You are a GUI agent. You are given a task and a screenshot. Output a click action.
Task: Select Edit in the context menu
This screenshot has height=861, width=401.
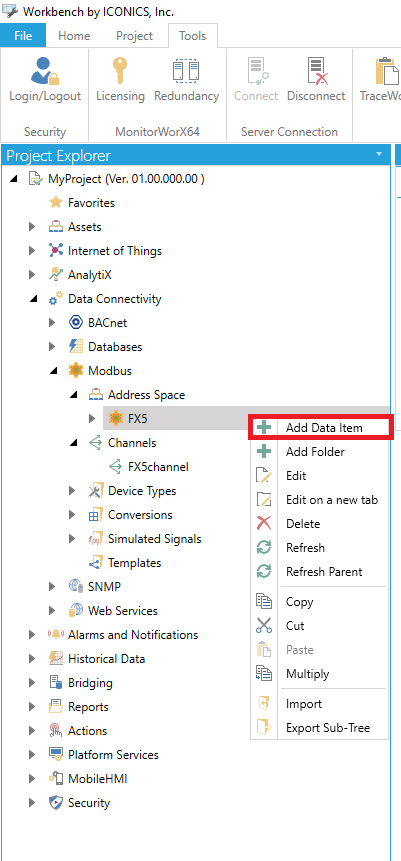(320, 476)
